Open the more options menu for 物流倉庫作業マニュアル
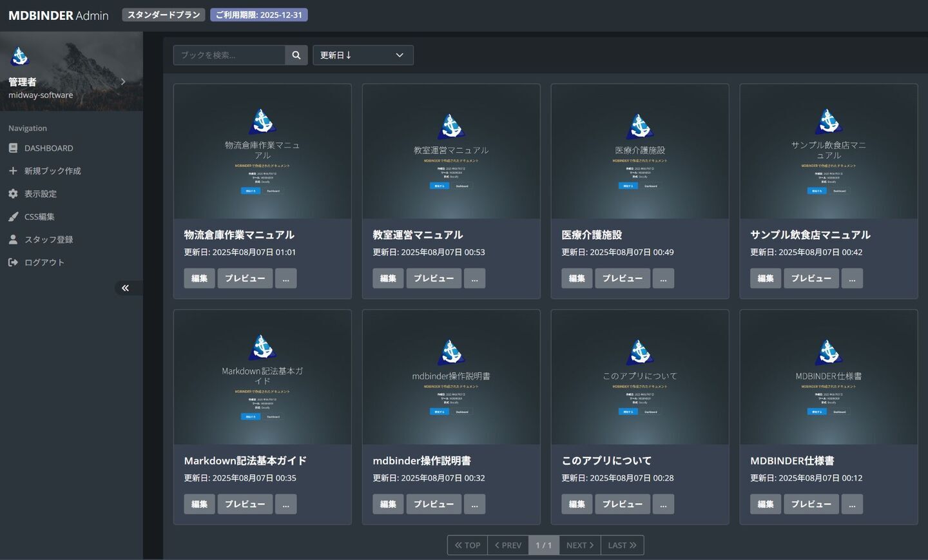The width and height of the screenshot is (928, 560). (x=285, y=278)
